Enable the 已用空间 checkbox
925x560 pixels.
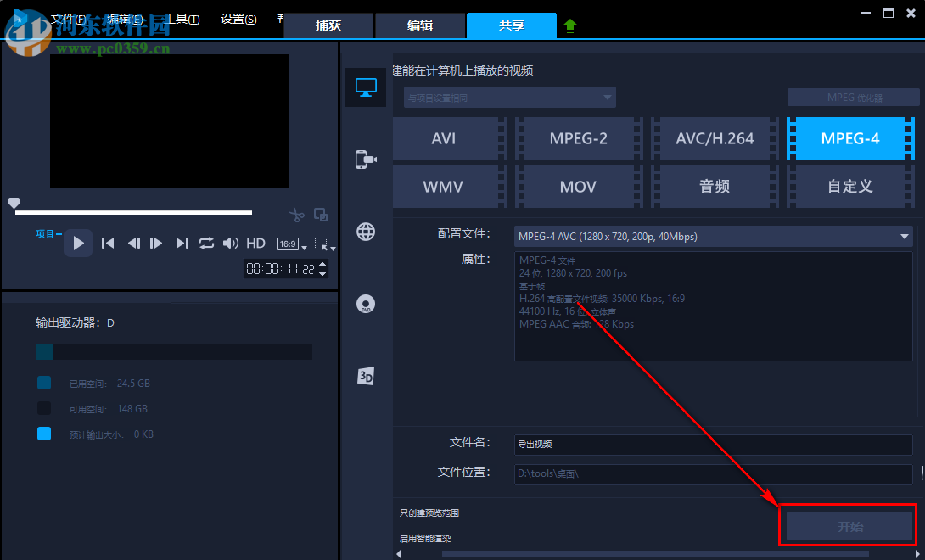pyautogui.click(x=43, y=383)
